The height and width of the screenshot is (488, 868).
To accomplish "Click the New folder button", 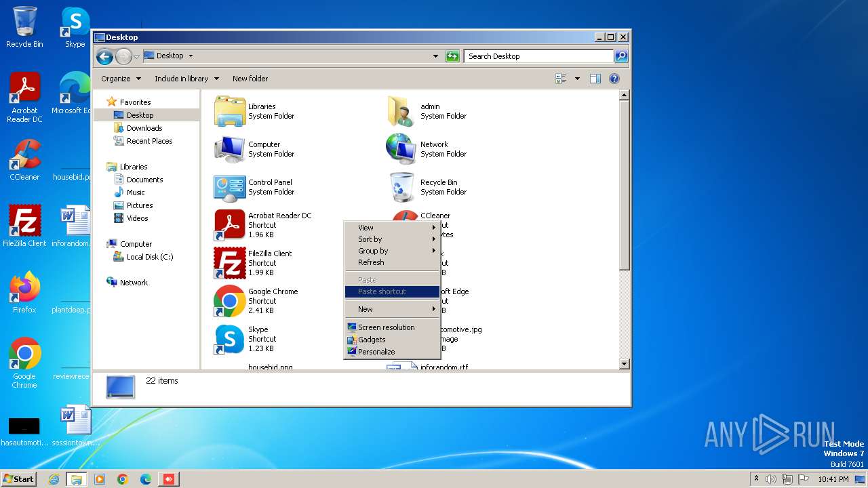I will click(x=250, y=79).
